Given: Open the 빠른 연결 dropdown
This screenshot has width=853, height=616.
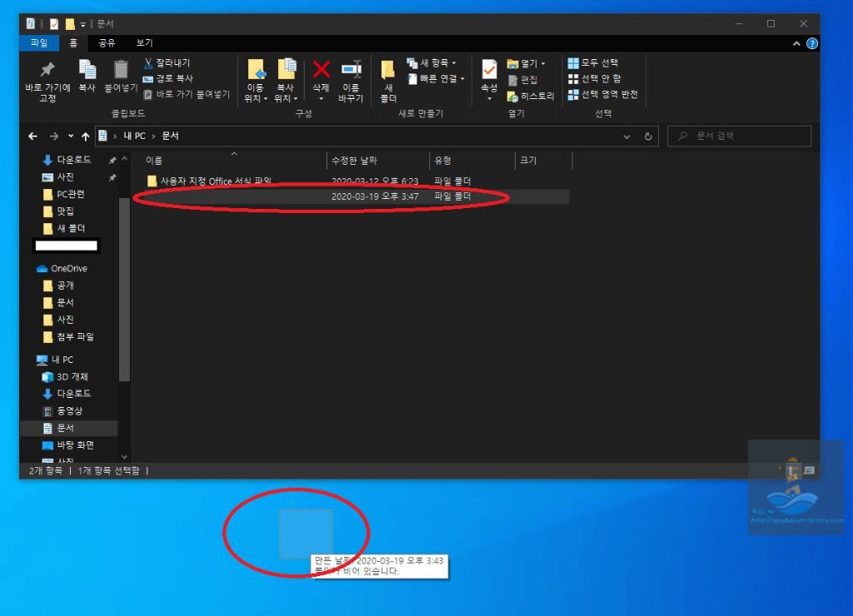Looking at the screenshot, I should [436, 79].
